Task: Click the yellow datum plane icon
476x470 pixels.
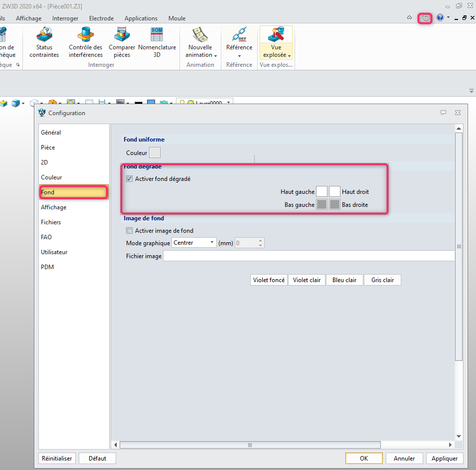Action: 3,103
